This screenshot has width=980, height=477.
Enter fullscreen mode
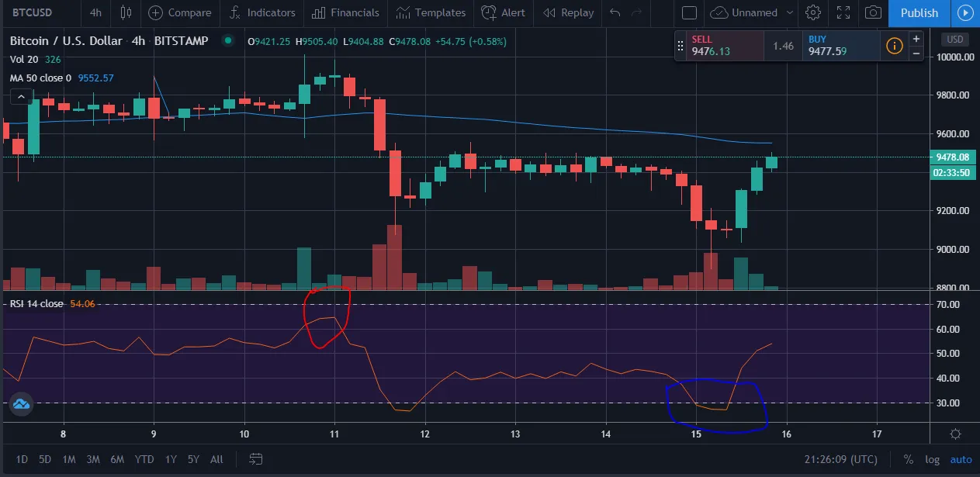click(x=843, y=12)
